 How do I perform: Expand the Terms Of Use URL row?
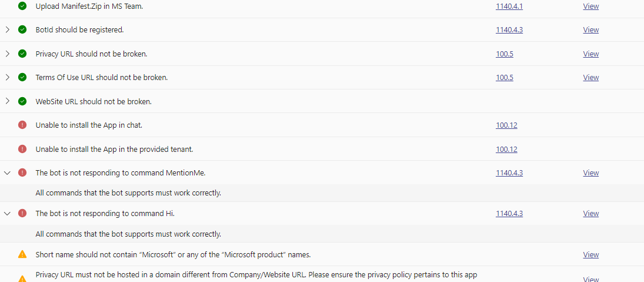tap(7, 77)
